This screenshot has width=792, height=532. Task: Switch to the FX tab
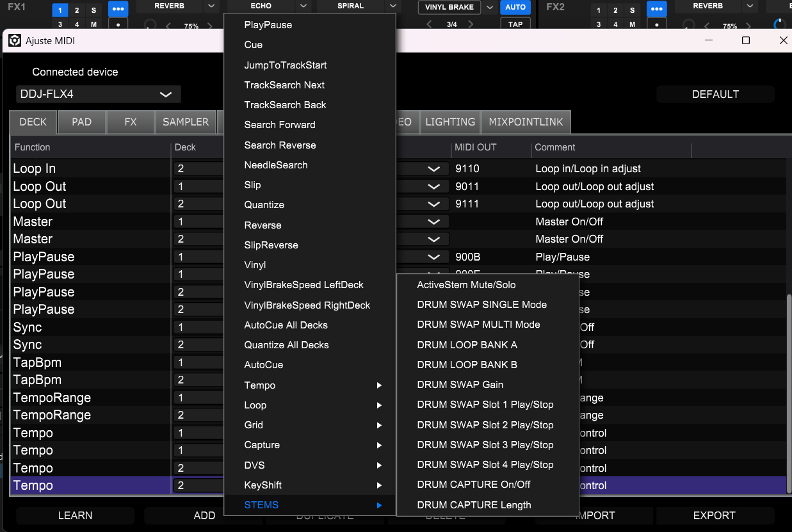point(131,122)
